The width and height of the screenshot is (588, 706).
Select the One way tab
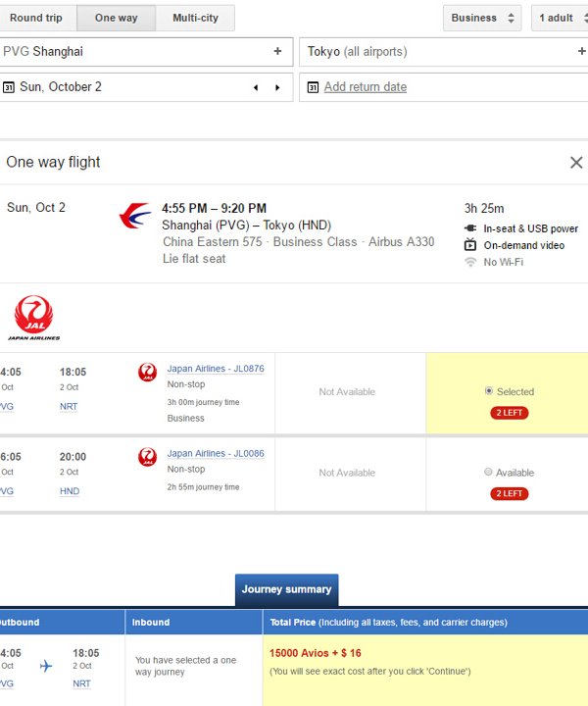[x=116, y=18]
